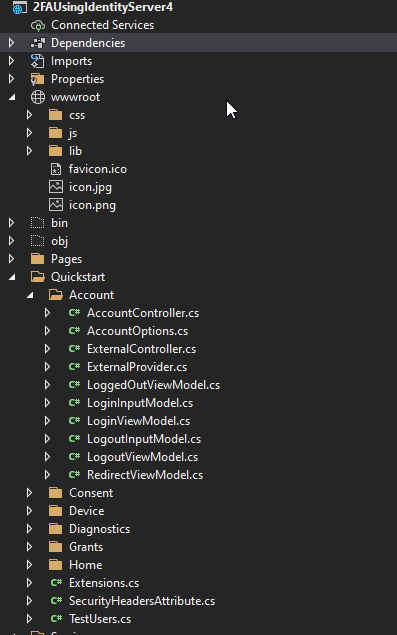Click the Imports icon

coord(38,61)
